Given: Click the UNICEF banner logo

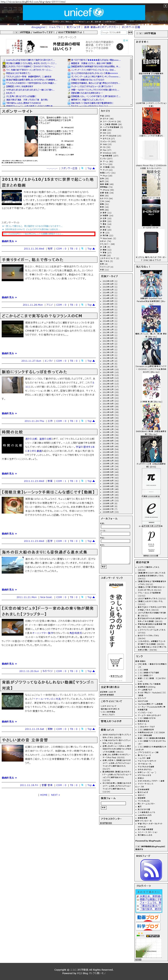Looking at the screenshot, I should (84, 13).
